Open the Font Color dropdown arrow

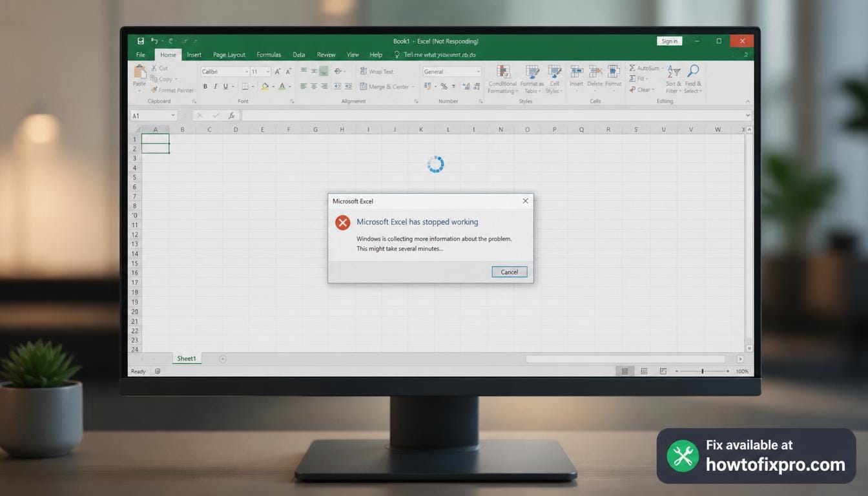pyautogui.click(x=290, y=87)
